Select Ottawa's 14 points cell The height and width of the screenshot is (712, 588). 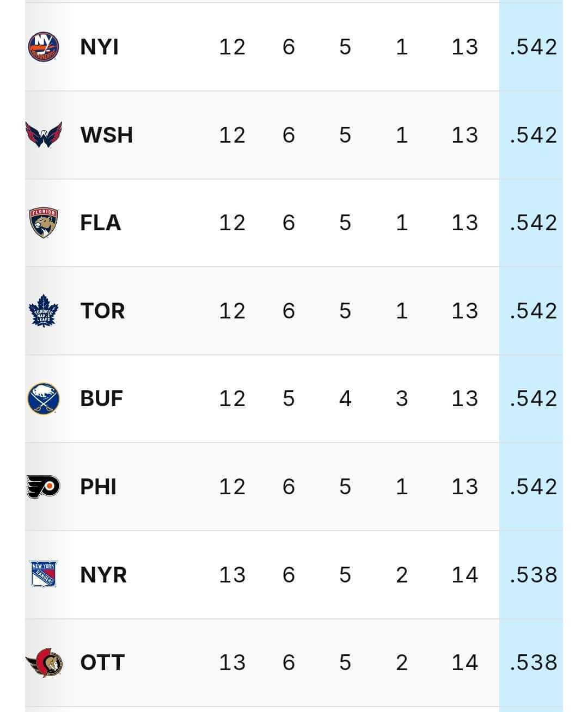(x=464, y=662)
